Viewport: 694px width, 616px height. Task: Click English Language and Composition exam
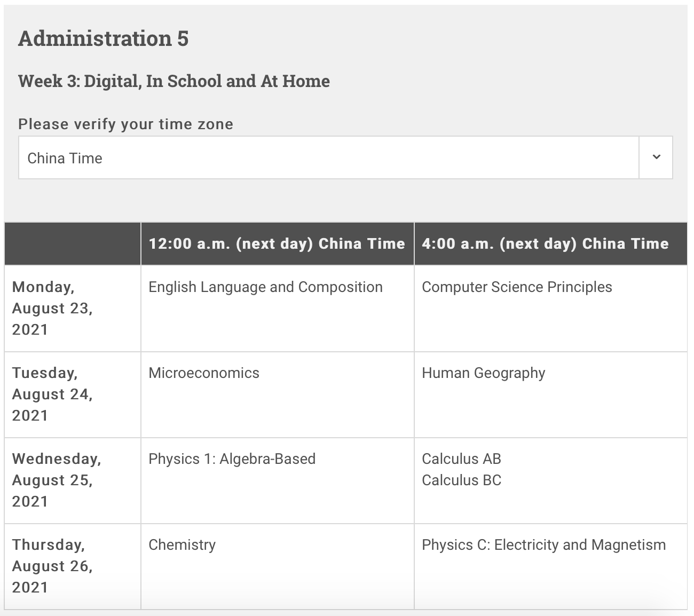265,287
